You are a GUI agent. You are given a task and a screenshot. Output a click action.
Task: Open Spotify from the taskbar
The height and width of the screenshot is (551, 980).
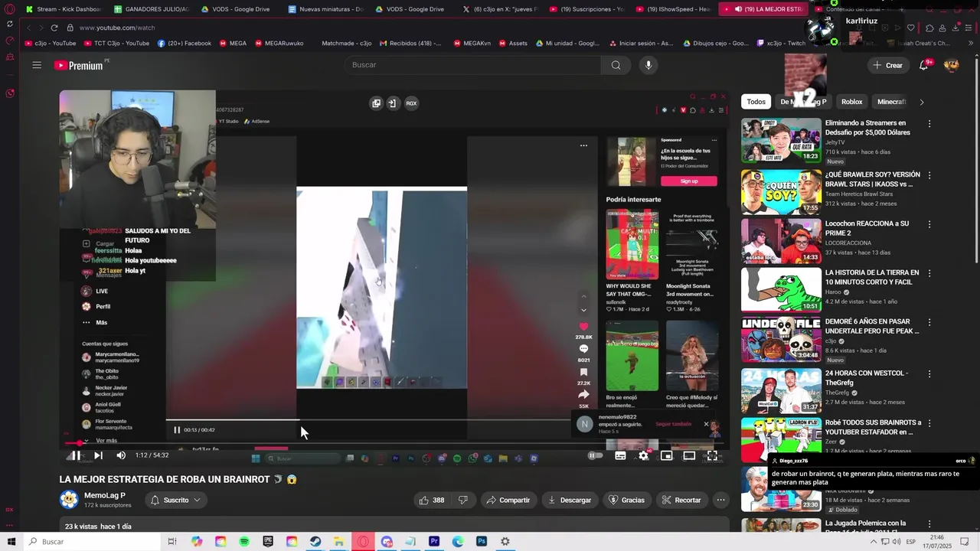click(x=244, y=542)
